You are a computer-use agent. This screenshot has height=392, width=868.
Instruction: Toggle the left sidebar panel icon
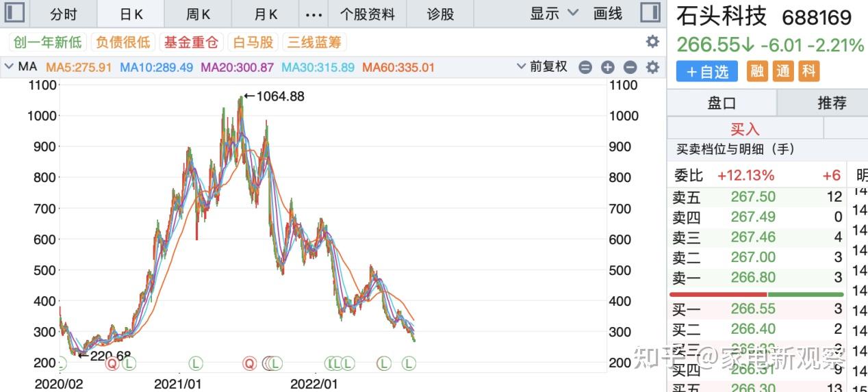point(14,13)
